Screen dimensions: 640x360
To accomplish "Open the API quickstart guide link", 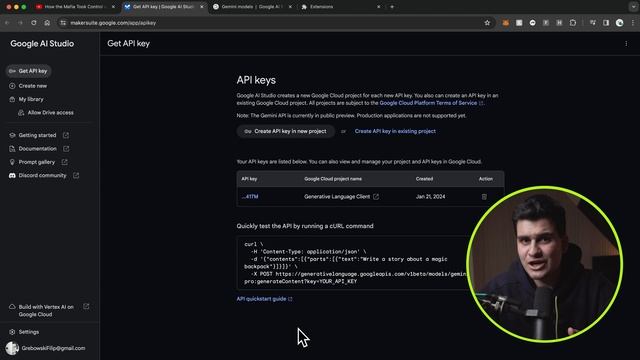I will click(x=264, y=299).
